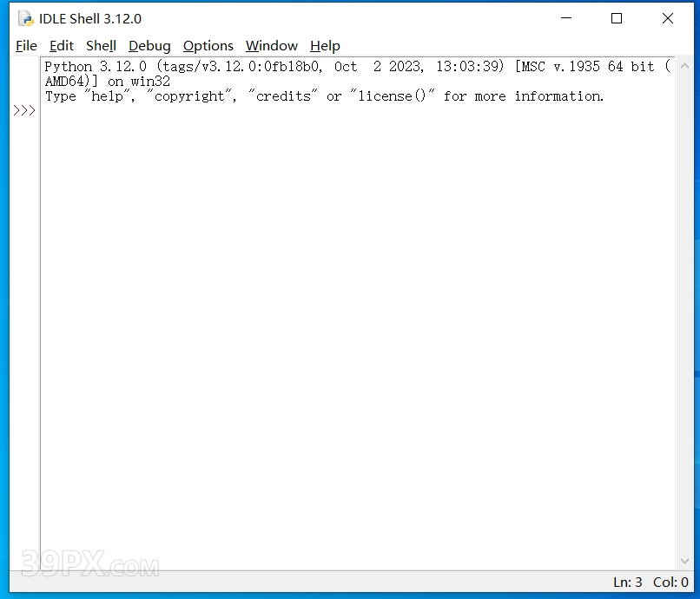Click the scrollbar up arrow
Viewport: 700px width, 599px height.
685,66
